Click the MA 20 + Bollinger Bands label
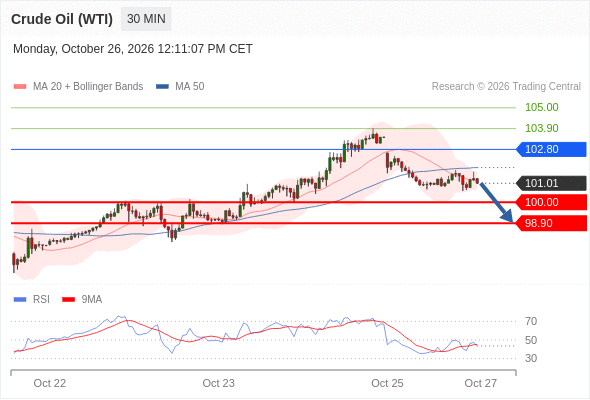The image size is (590, 400). 88,87
